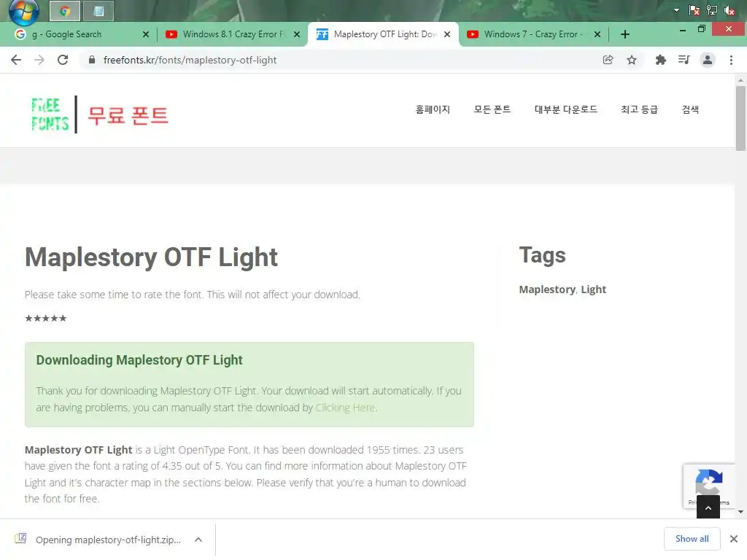Click the Downloading Maplestory OTF Light heading
Viewport: 747px width, 560px height.
[x=139, y=360]
